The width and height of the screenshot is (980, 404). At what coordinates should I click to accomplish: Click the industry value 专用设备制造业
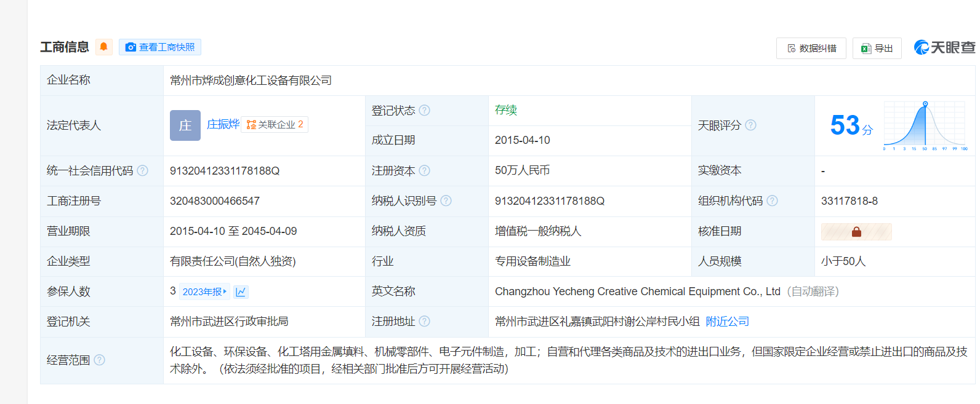point(532,261)
